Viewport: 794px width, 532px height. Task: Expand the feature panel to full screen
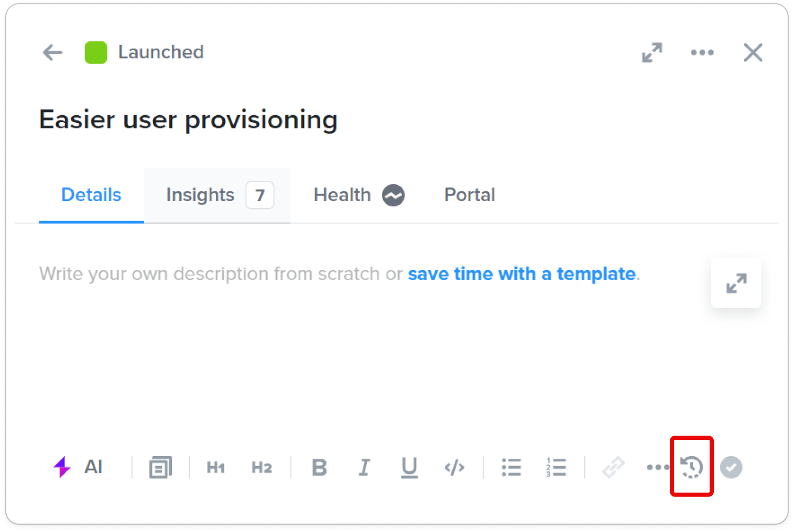click(x=652, y=52)
